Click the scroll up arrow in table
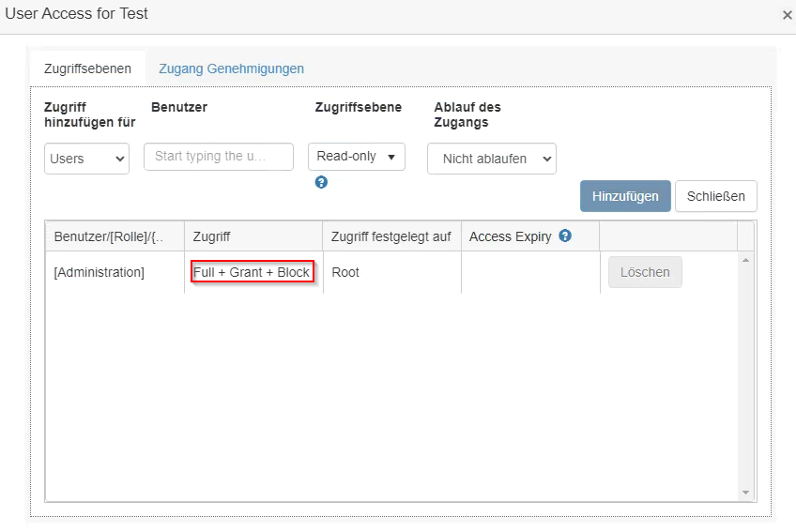The width and height of the screenshot is (796, 532). click(746, 259)
